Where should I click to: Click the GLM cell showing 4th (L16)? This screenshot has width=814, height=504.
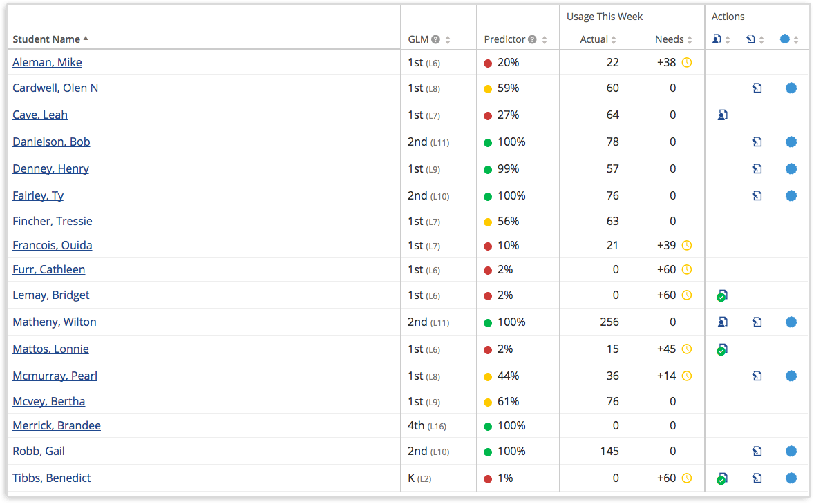(x=428, y=425)
